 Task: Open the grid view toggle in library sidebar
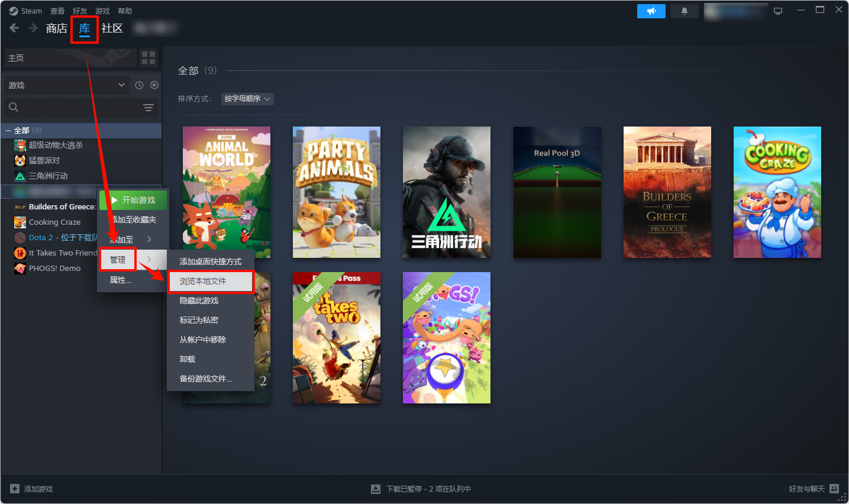(x=148, y=57)
